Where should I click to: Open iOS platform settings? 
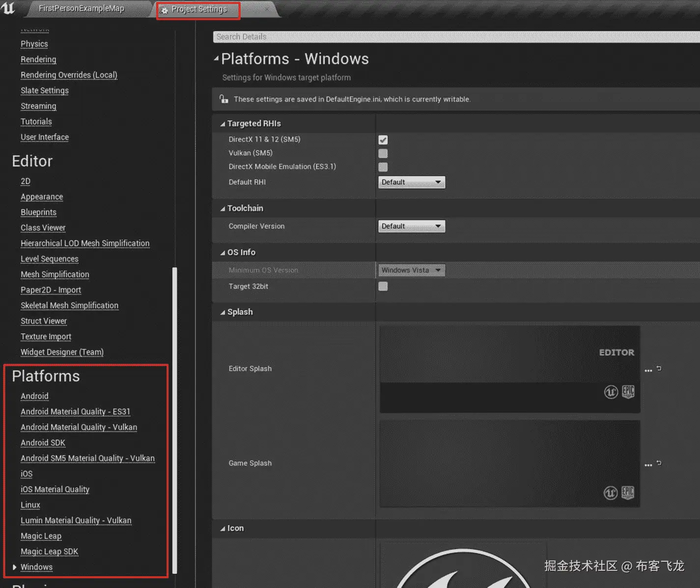27,474
